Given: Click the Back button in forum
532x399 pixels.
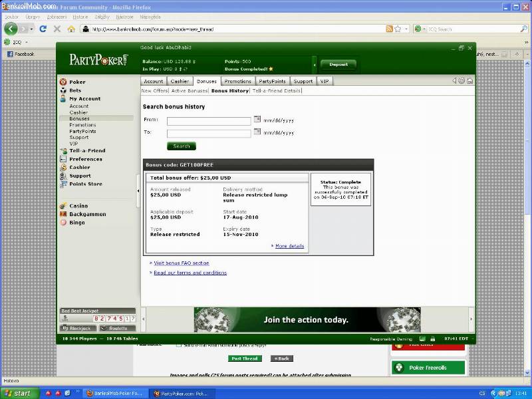Looking at the screenshot, I should (x=281, y=358).
